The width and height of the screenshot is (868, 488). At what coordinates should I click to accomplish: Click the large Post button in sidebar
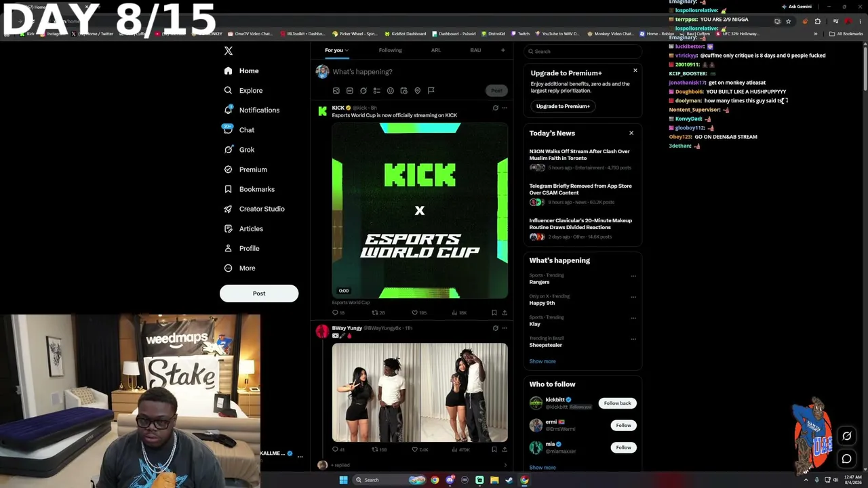(x=259, y=293)
